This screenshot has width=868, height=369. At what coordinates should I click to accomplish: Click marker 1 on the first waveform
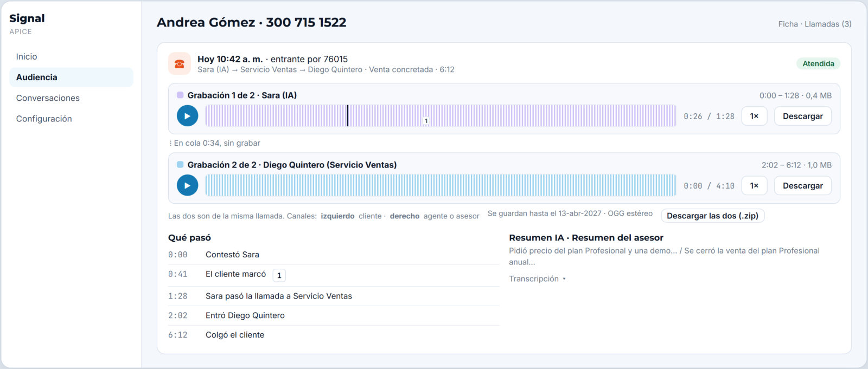tap(426, 121)
